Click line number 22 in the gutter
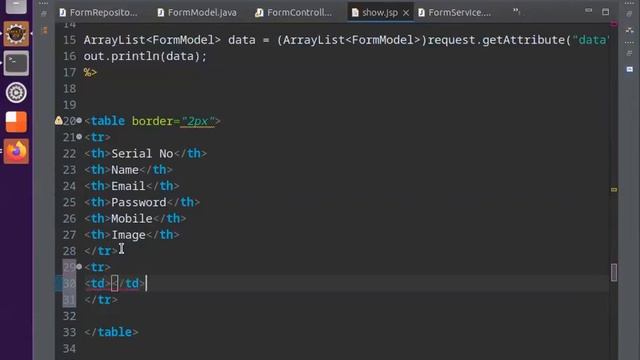The image size is (640, 360). tap(69, 153)
